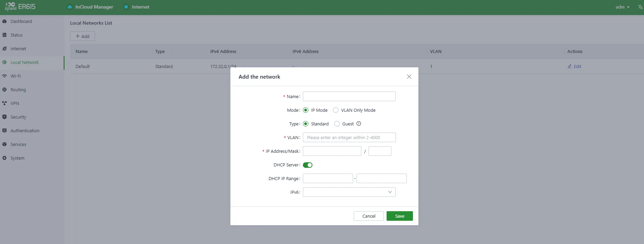This screenshot has height=244, width=644.
Task: Focus the Name input field
Action: pos(349,96)
